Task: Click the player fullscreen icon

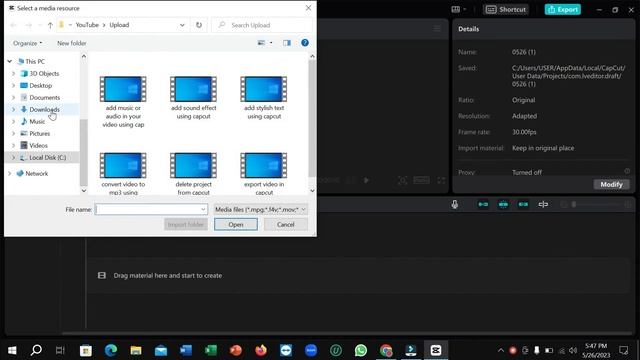Action: [x=441, y=180]
